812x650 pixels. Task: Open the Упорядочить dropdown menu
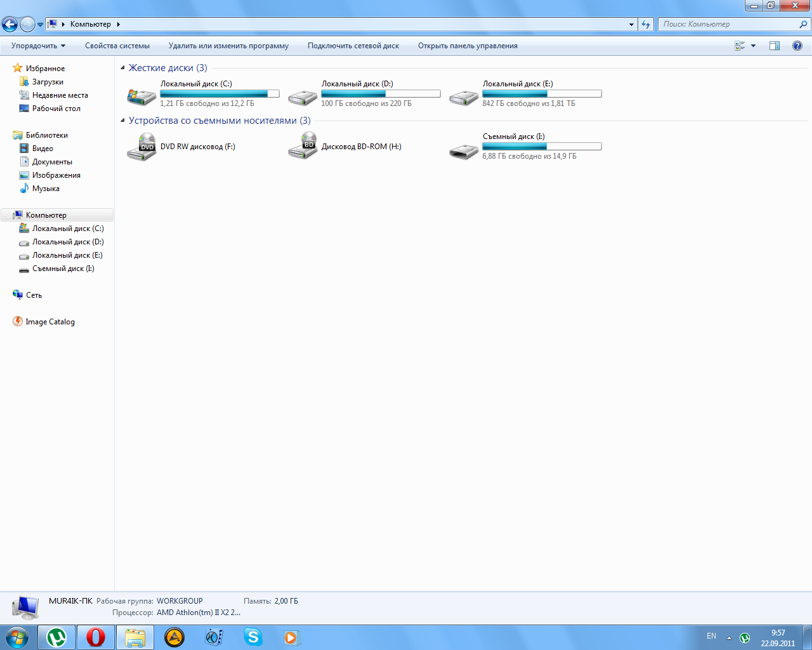coord(38,46)
